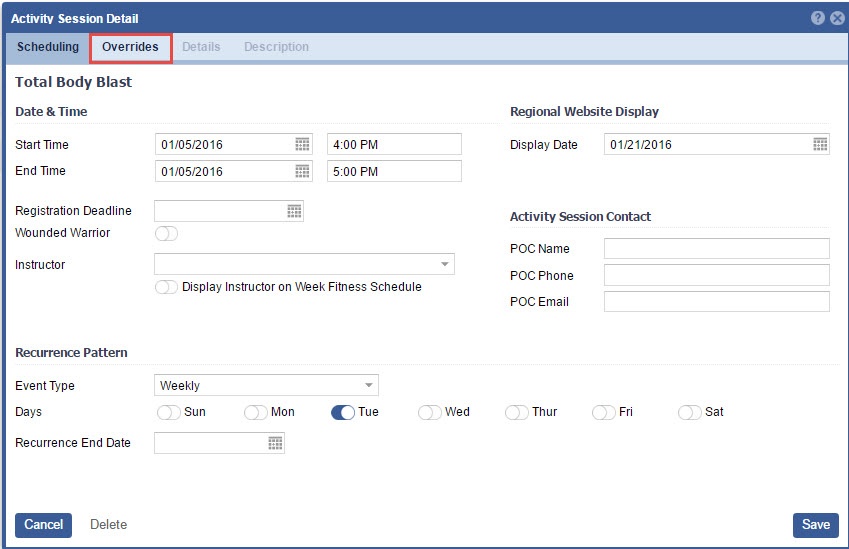
Task: Click the Cancel button
Action: tap(43, 525)
